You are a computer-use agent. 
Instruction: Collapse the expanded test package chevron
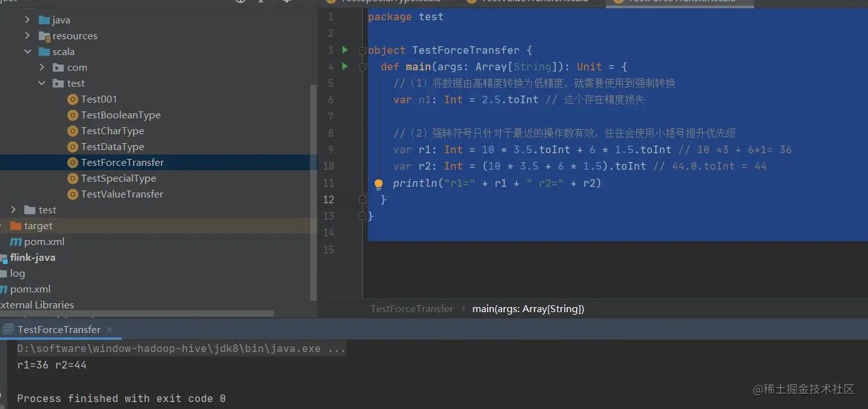coord(42,83)
